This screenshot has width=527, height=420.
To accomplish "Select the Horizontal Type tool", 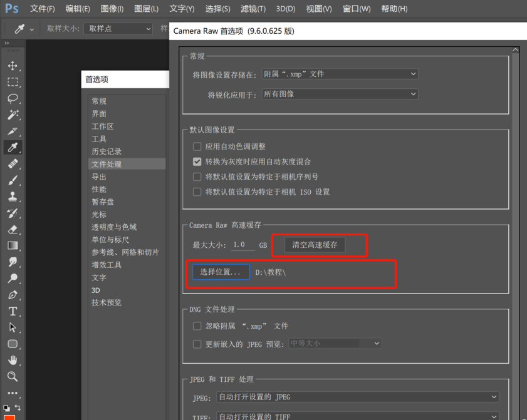I will 13,311.
